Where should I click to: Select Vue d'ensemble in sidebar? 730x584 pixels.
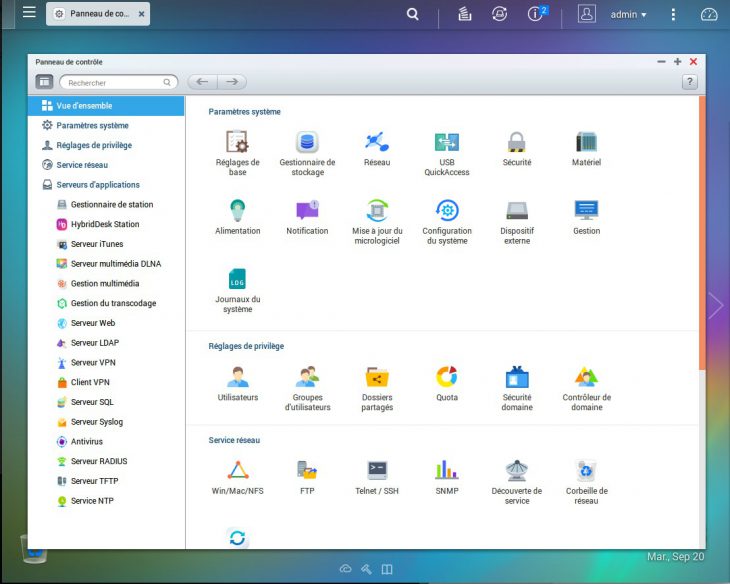[84, 106]
